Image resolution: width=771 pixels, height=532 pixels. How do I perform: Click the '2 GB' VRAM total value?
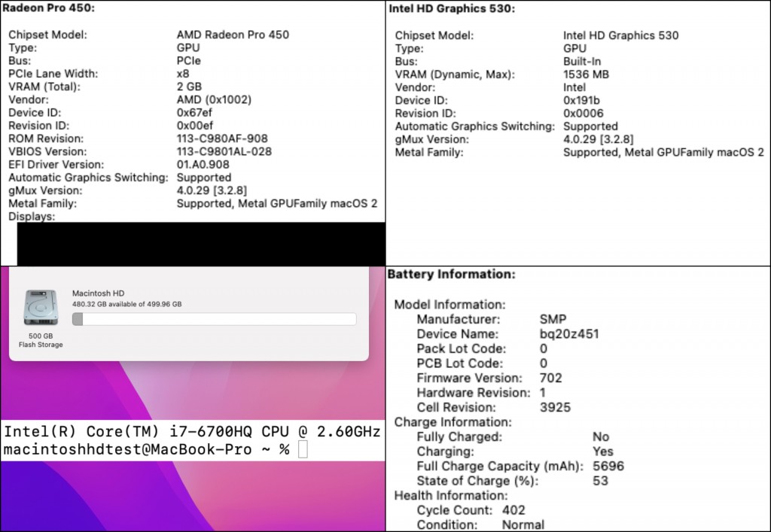(189, 87)
